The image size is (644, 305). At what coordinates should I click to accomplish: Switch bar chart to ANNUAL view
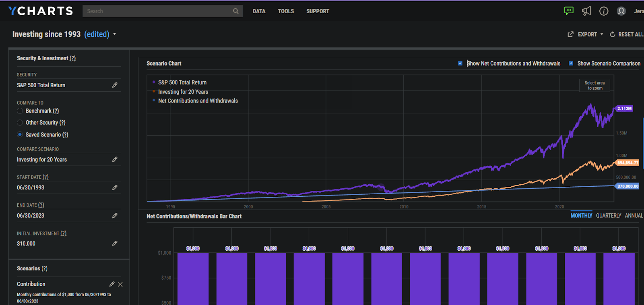click(x=634, y=216)
